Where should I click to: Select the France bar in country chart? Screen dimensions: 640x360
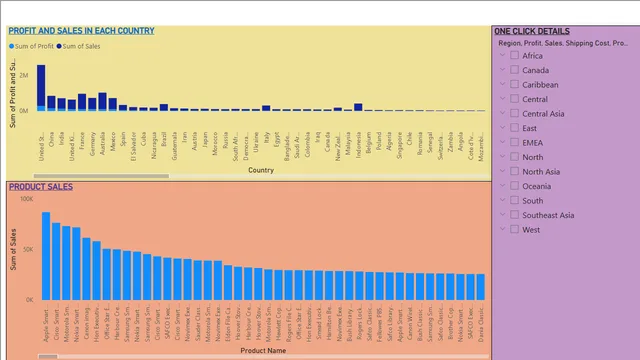(82, 102)
